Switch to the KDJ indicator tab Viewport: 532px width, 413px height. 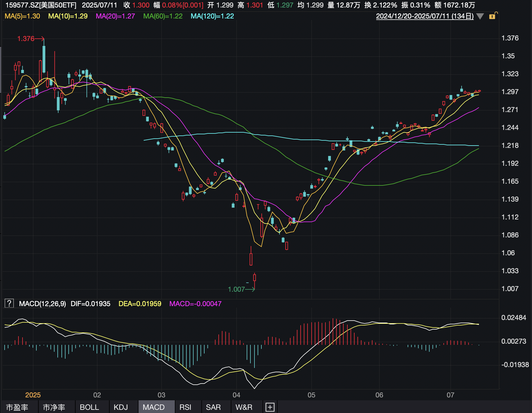pos(121,407)
